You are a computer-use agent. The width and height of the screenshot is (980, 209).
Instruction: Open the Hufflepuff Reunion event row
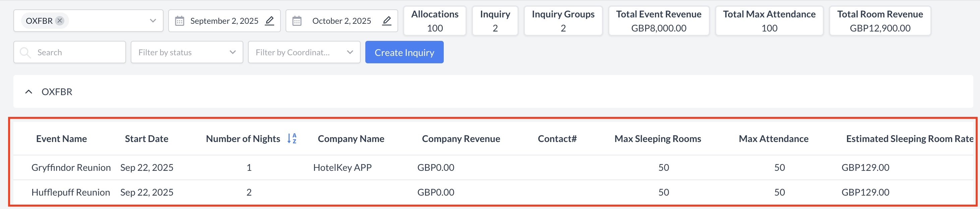[x=70, y=192]
